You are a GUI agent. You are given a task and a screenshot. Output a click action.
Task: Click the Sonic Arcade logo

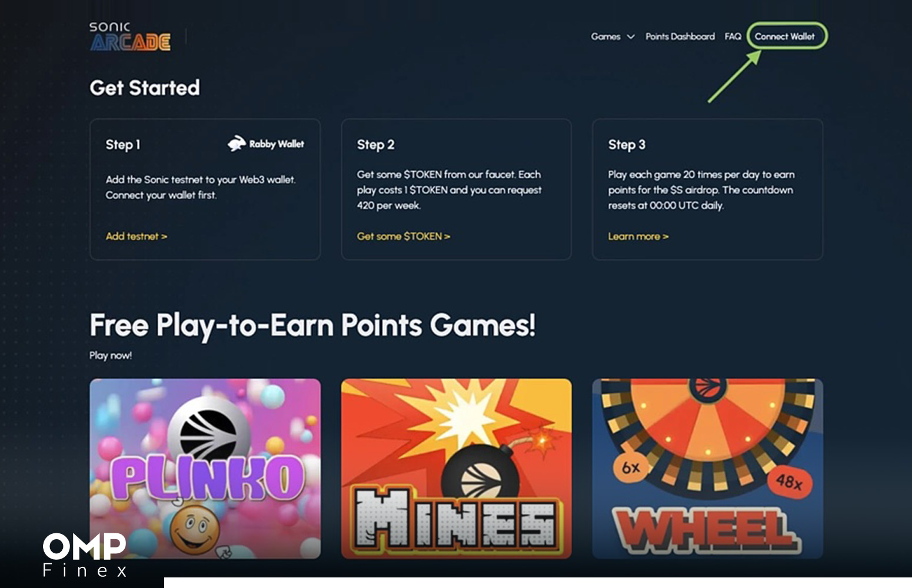tap(130, 36)
